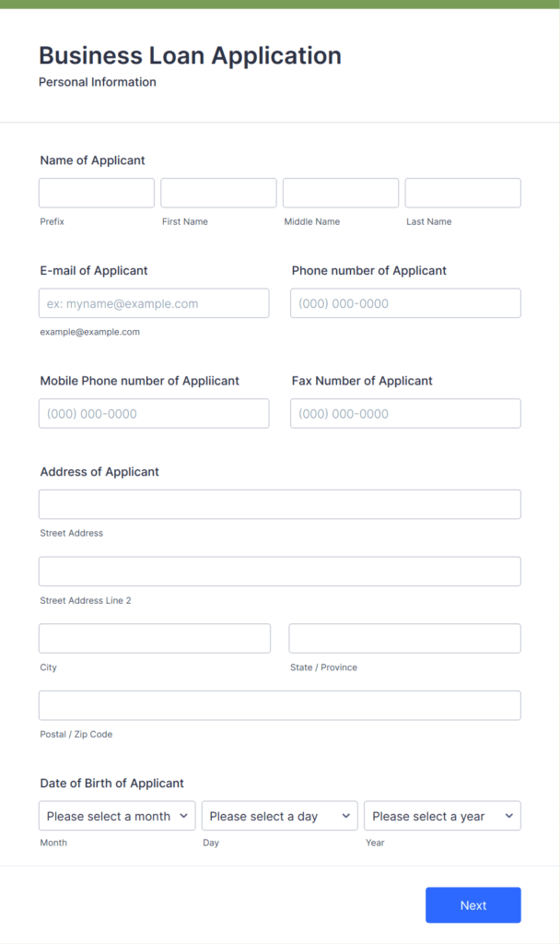The height and width of the screenshot is (944, 560).
Task: Click the day dropdown chevron arrow
Action: 346,816
